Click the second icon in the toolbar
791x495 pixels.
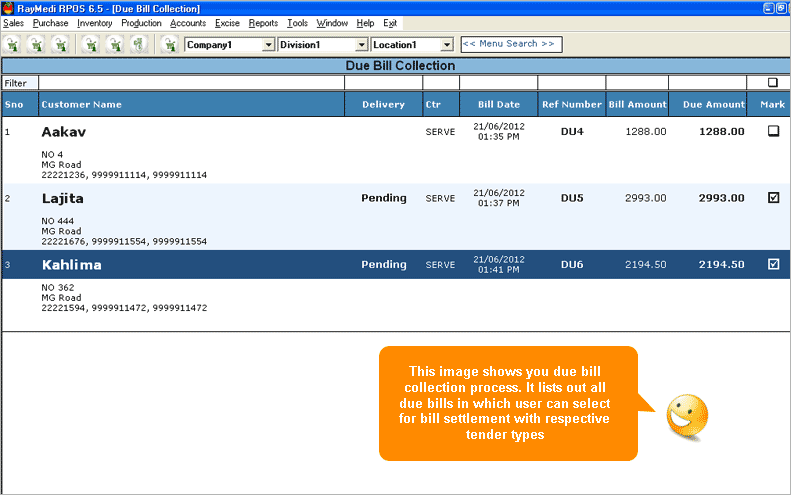37,45
